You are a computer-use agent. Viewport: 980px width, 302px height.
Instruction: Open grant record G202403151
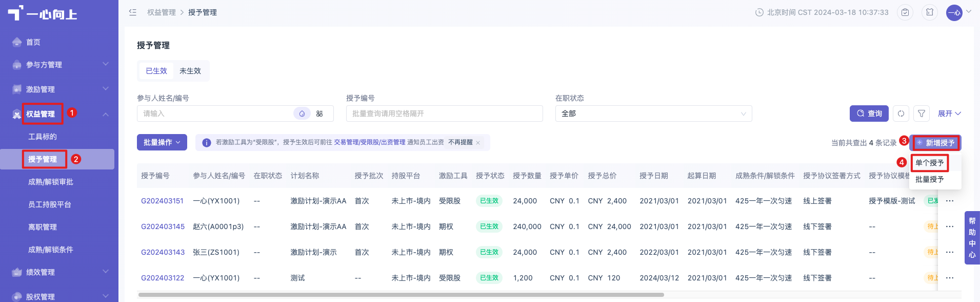[x=163, y=201]
